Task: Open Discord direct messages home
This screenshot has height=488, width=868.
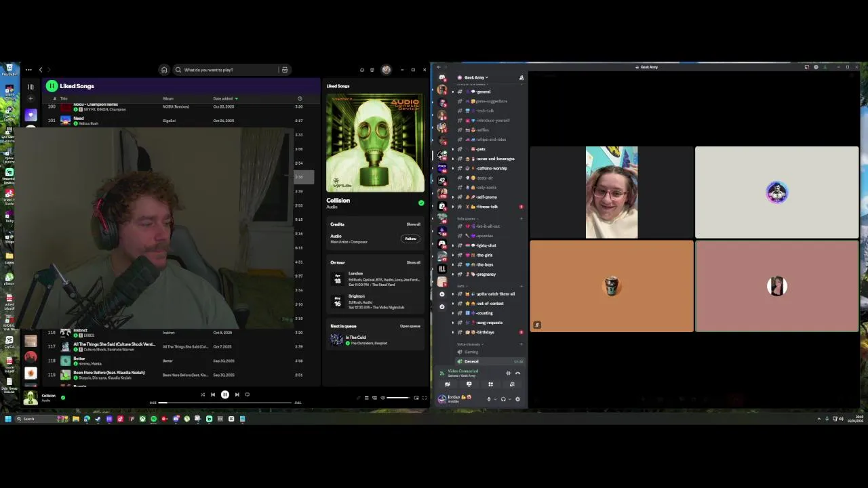Action: [x=442, y=78]
